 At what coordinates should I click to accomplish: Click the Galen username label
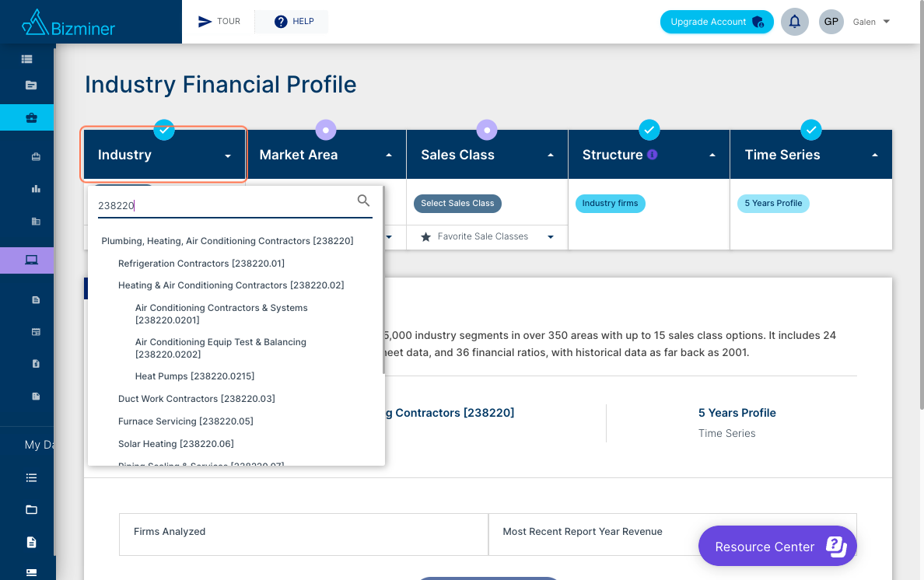(864, 22)
